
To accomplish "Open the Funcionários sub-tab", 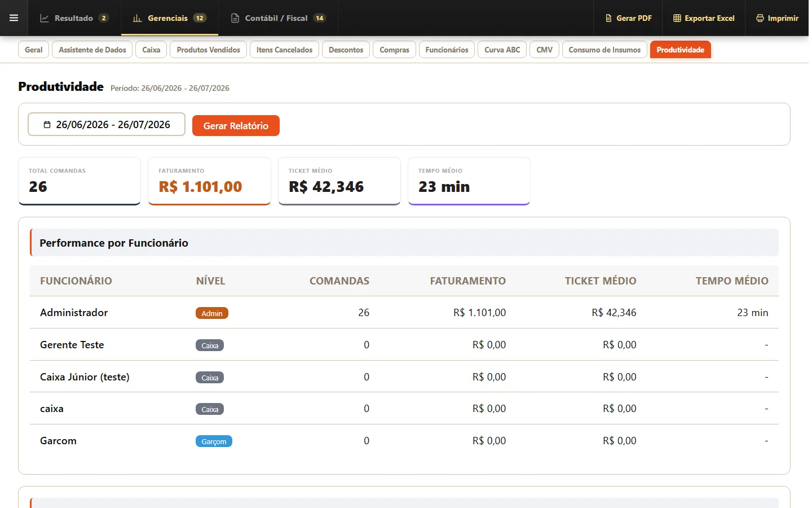I will [447, 50].
